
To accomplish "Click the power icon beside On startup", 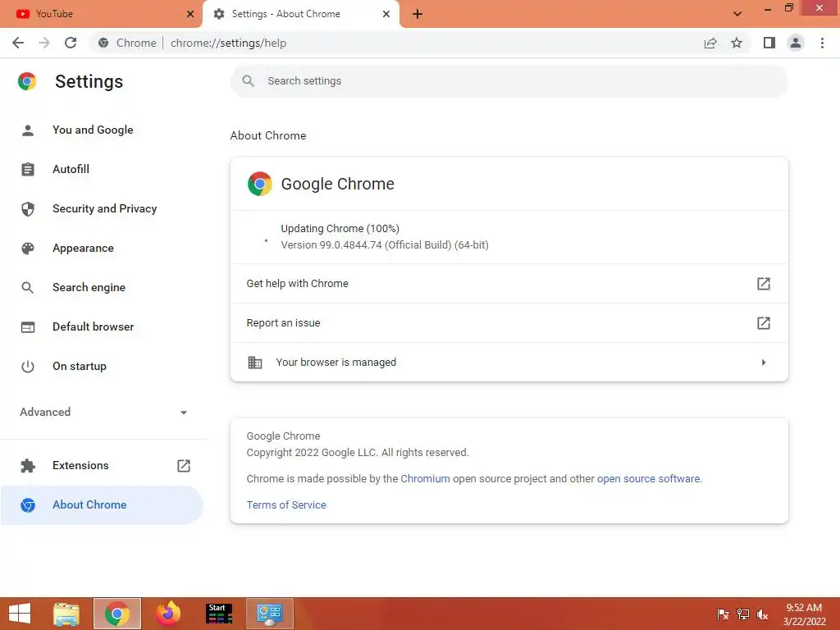I will (x=28, y=367).
